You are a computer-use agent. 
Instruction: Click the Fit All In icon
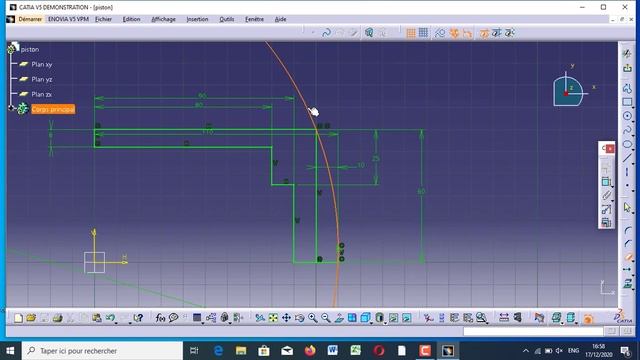[x=273, y=318]
